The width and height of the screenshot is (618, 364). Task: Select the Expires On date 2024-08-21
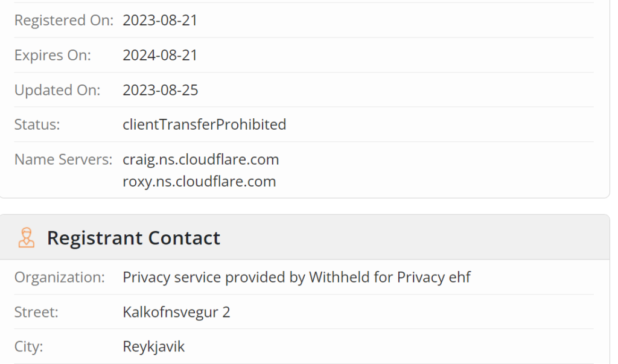point(160,56)
